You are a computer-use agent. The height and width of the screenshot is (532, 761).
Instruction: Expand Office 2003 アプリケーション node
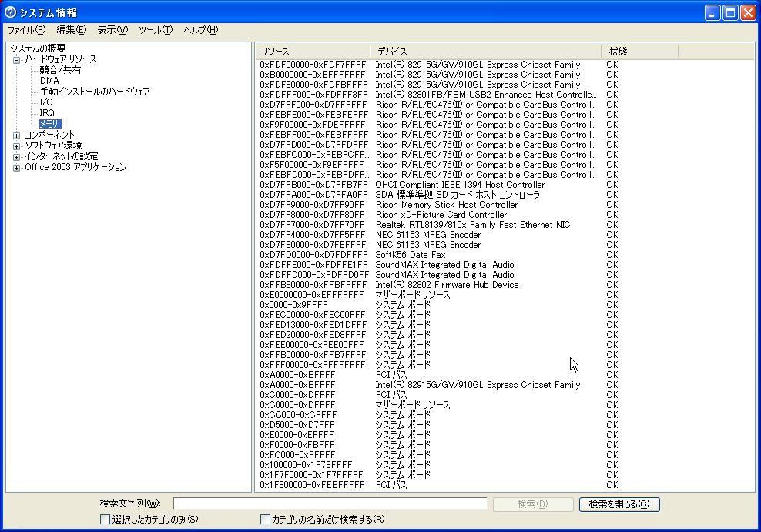(17, 167)
